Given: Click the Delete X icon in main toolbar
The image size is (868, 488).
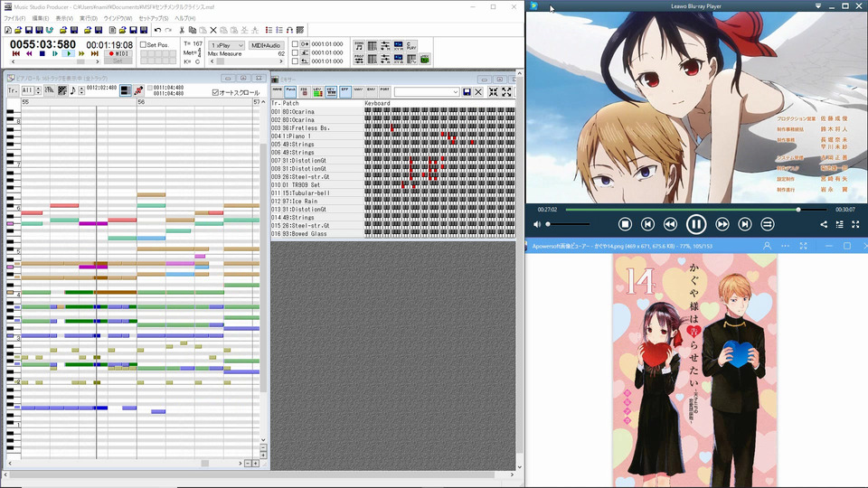Looking at the screenshot, I should (x=213, y=30).
